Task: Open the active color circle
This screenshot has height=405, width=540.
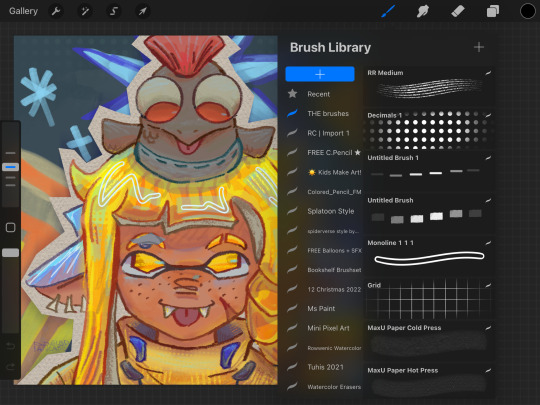Action: coord(528,11)
